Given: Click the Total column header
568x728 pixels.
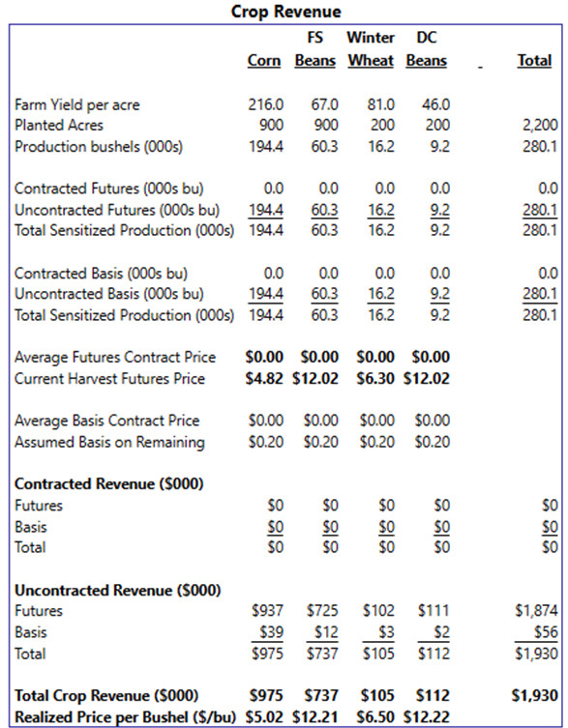Looking at the screenshot, I should point(534,61).
